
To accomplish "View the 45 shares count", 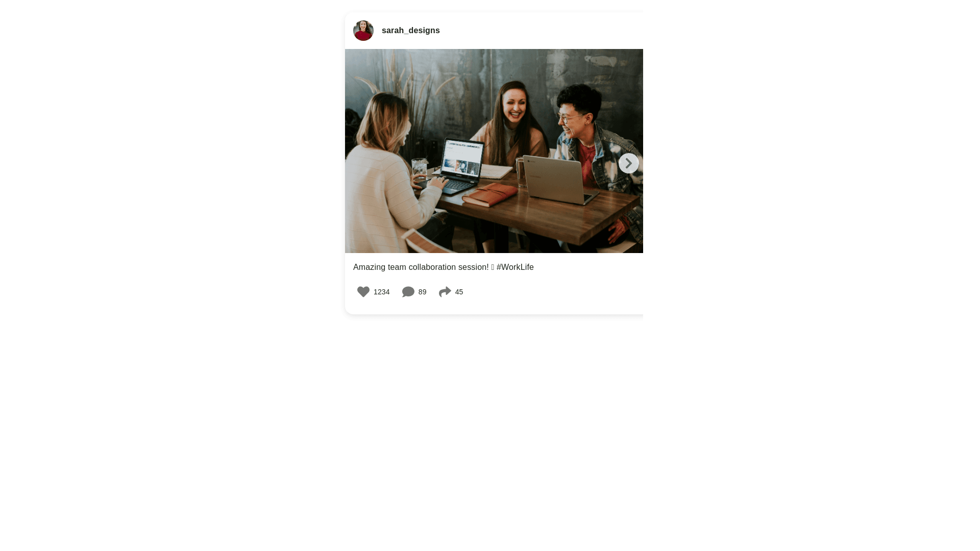I will click(x=459, y=292).
